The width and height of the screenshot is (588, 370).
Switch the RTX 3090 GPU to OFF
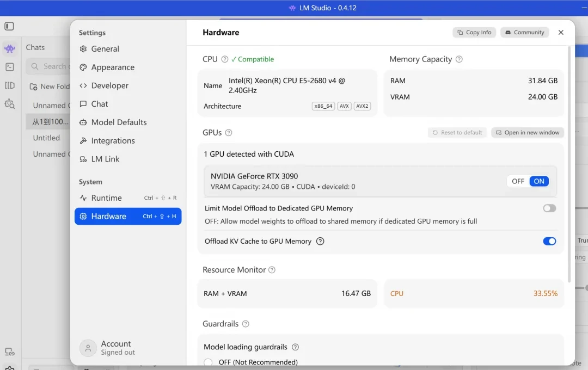518,181
